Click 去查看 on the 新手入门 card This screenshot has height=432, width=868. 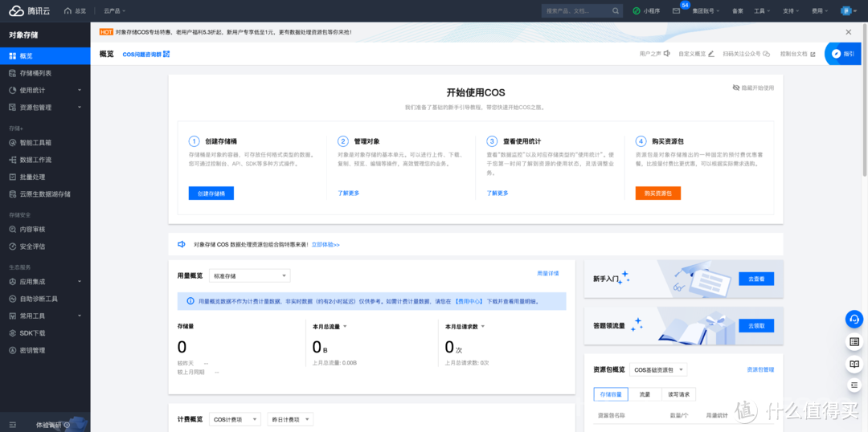click(x=756, y=279)
